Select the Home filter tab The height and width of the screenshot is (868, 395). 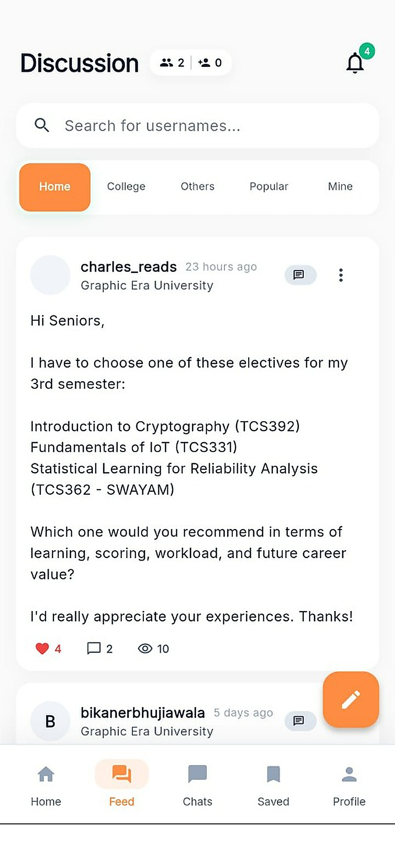pos(55,187)
